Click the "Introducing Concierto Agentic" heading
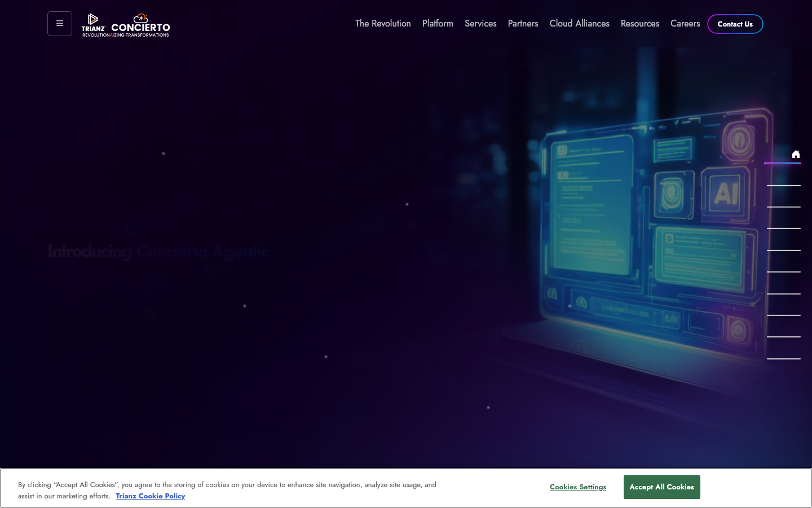Screen dimensions: 812x508 (158, 251)
